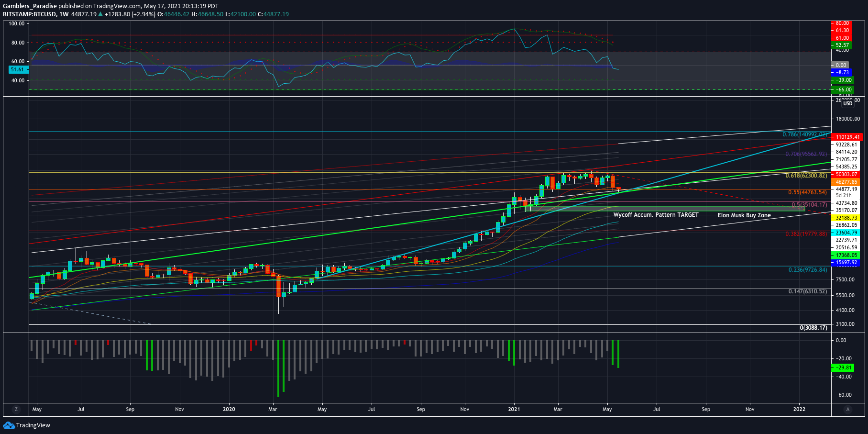The image size is (868, 434).
Task: Click the 1W timeframe label in header
Action: click(x=63, y=14)
